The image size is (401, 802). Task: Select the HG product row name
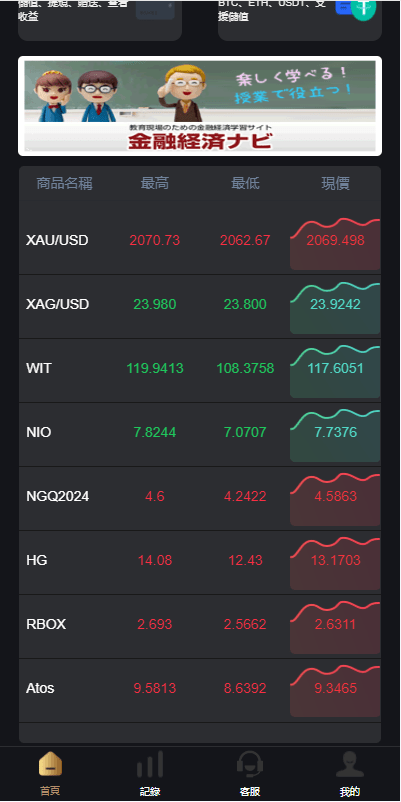pyautogui.click(x=37, y=560)
